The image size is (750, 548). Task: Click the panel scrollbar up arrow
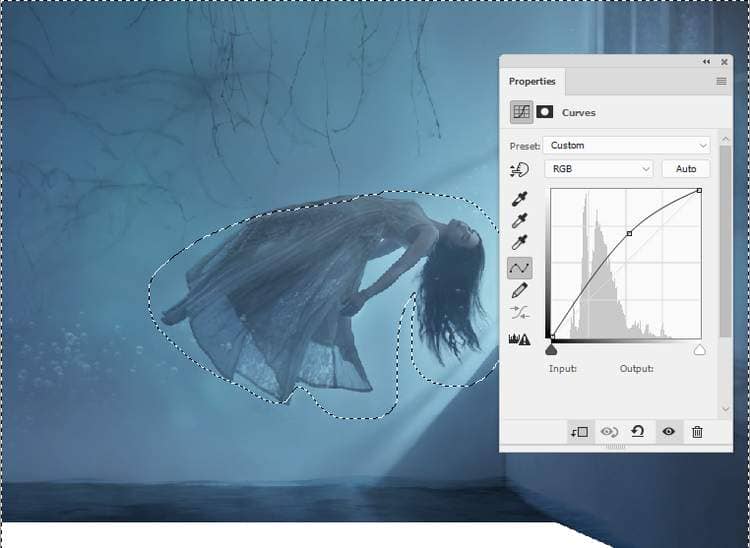[x=725, y=139]
